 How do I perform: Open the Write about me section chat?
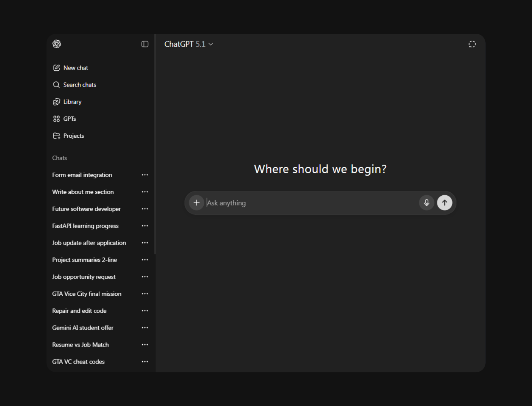click(83, 192)
